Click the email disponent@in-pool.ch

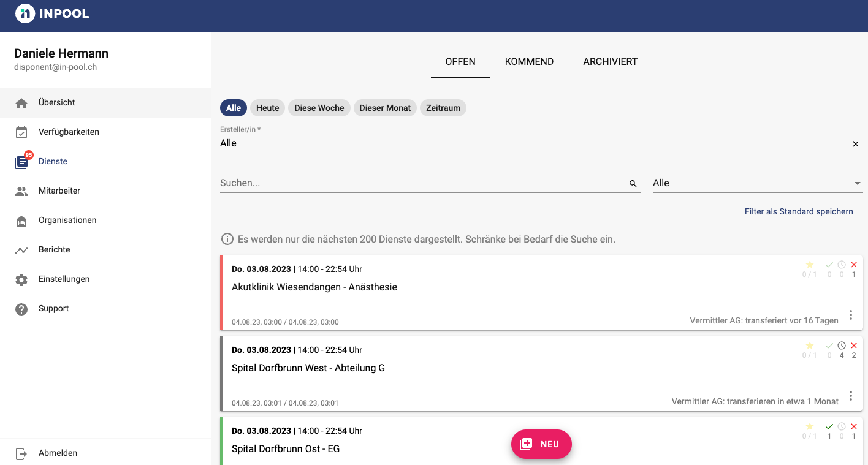click(x=56, y=67)
